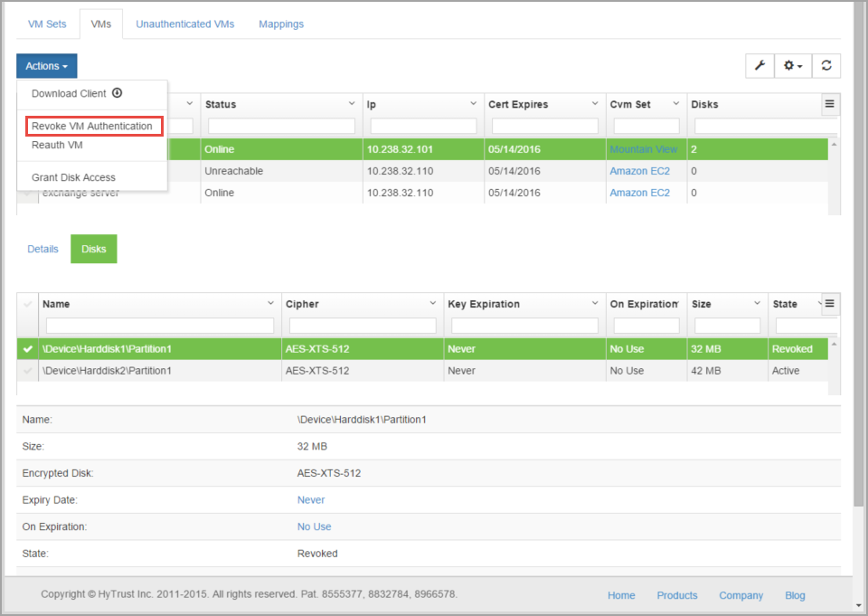The width and height of the screenshot is (868, 616).
Task: Toggle select-all checkbox in Disks table header
Action: click(28, 304)
